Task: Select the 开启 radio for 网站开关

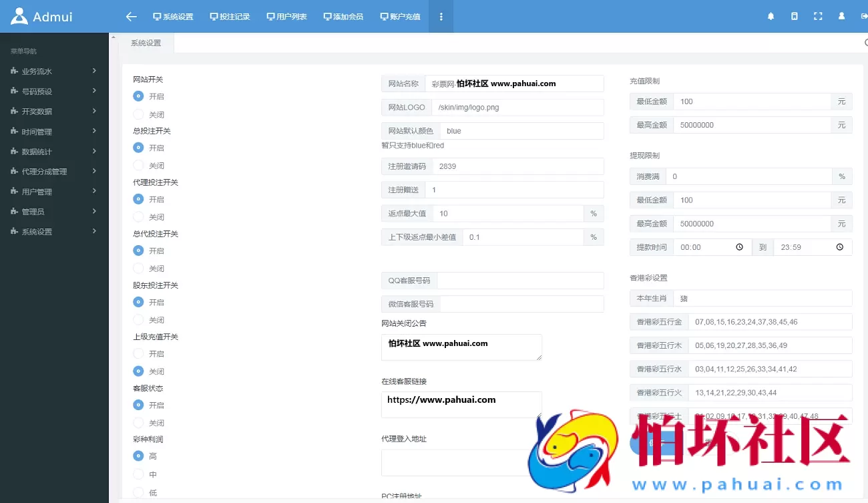Action: coord(138,96)
